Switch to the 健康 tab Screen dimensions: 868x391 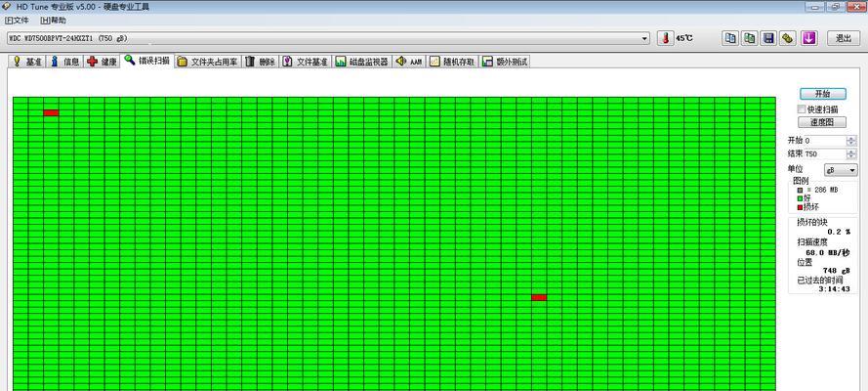pyautogui.click(x=102, y=62)
